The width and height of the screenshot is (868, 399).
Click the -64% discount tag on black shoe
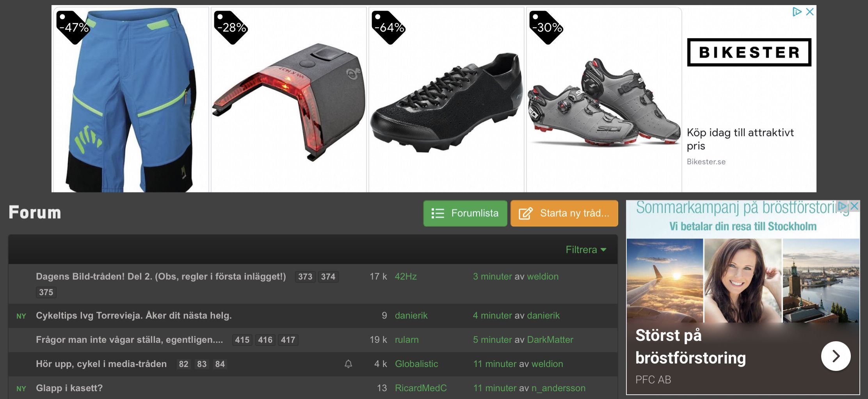tap(389, 27)
